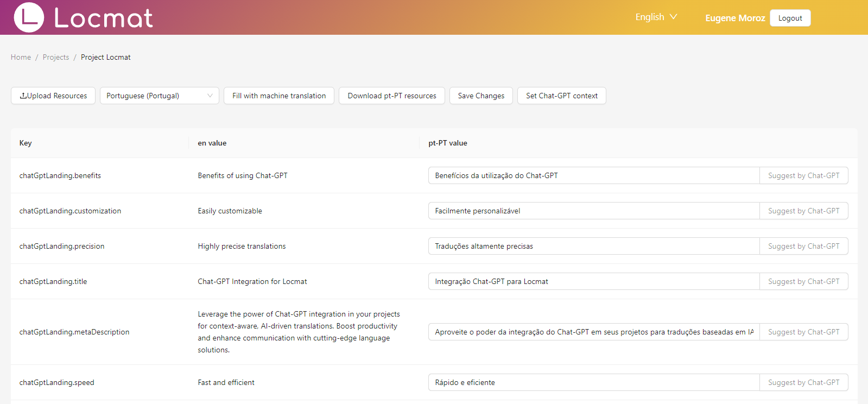Click the chatGptLanding.precision key
The image size is (868, 404).
[62, 246]
